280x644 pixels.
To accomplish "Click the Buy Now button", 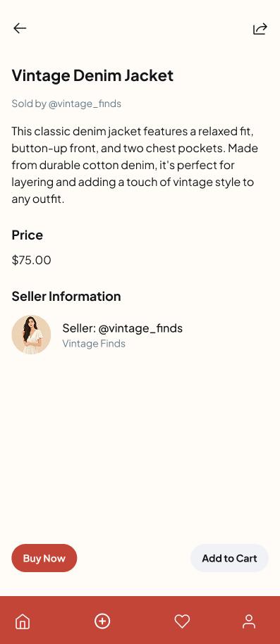I will (x=44, y=558).
